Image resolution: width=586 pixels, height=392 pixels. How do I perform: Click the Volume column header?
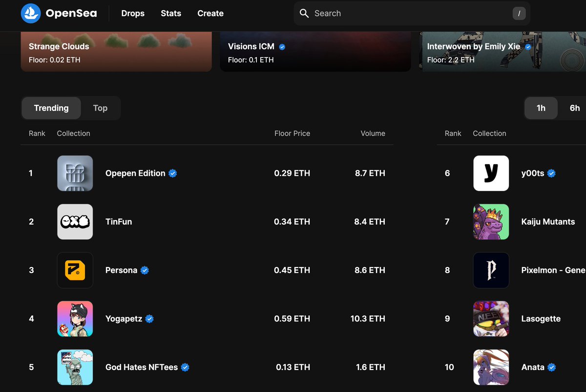373,133
